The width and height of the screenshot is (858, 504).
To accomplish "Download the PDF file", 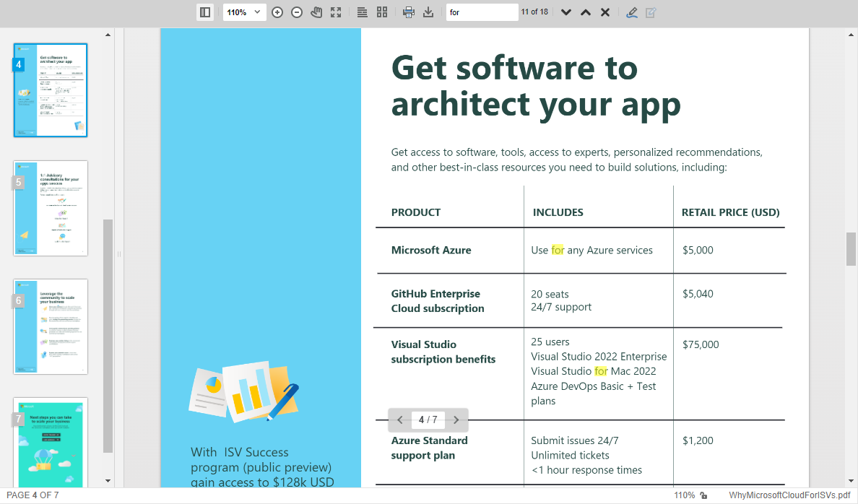I will [428, 12].
